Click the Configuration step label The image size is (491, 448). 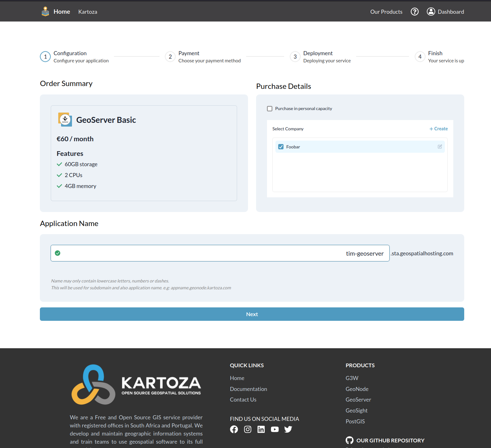coord(70,53)
